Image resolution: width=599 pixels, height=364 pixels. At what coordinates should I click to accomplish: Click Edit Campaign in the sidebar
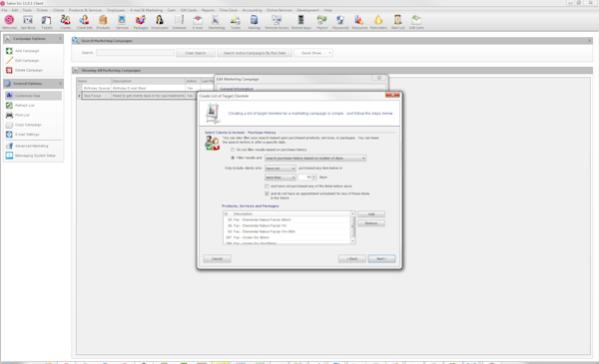(x=27, y=60)
